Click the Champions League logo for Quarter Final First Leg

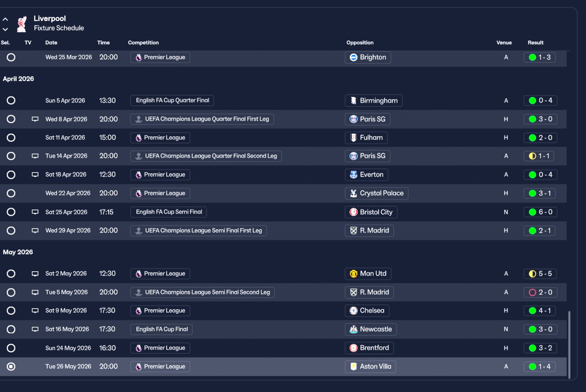139,119
